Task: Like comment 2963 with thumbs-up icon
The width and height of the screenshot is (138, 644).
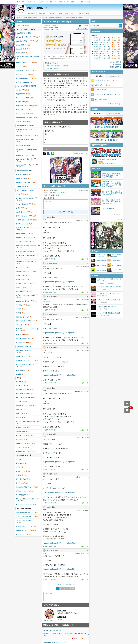Action: [x=82, y=310]
